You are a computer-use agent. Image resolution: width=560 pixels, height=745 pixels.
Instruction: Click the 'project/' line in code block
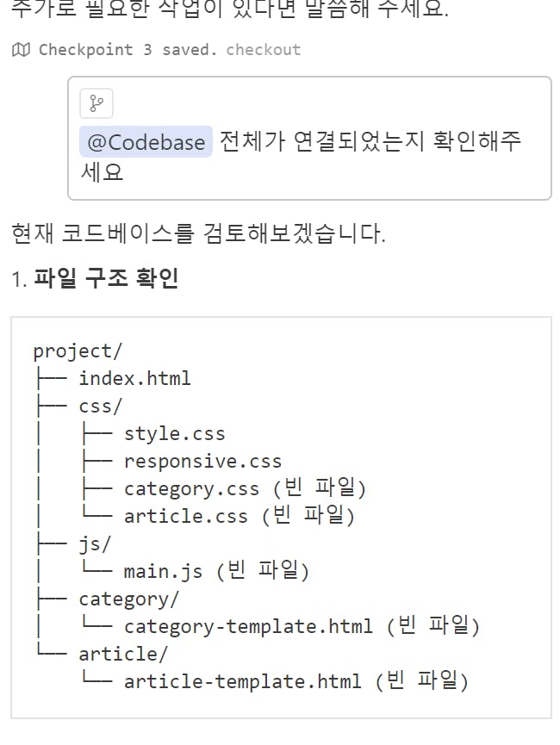pyautogui.click(x=78, y=351)
